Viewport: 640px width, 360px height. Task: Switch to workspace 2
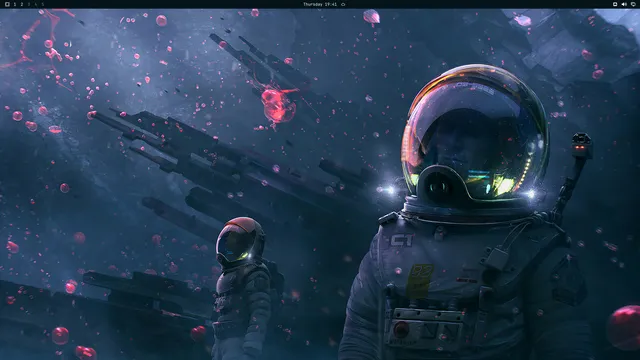22,4
